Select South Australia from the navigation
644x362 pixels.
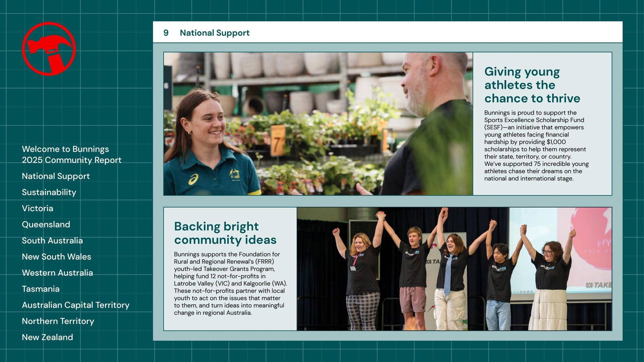[52, 241]
